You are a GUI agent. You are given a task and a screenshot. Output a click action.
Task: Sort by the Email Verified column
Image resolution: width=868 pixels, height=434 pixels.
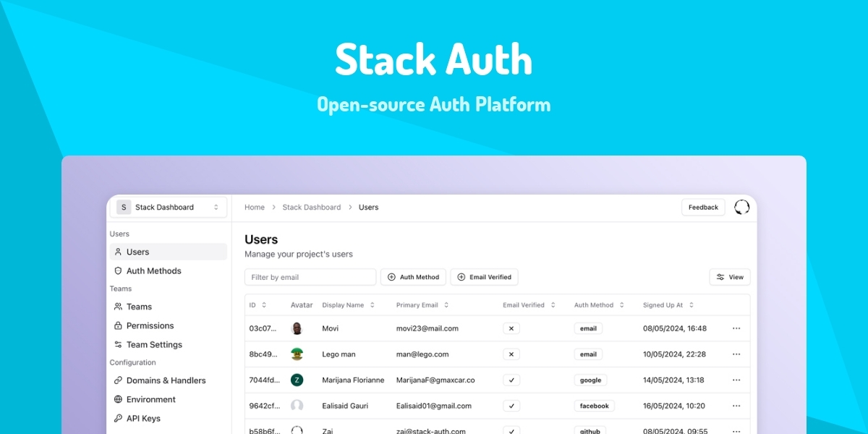[529, 305]
